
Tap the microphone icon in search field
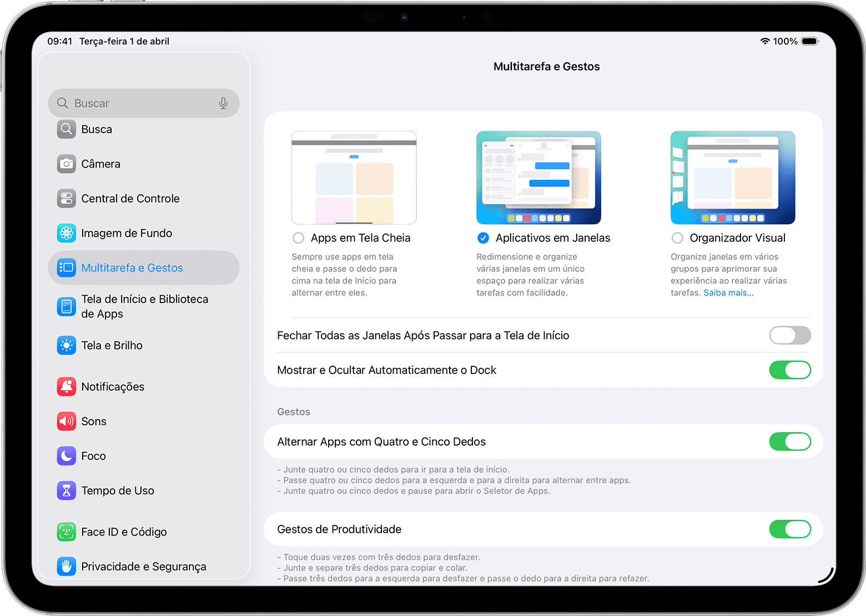pos(223,103)
